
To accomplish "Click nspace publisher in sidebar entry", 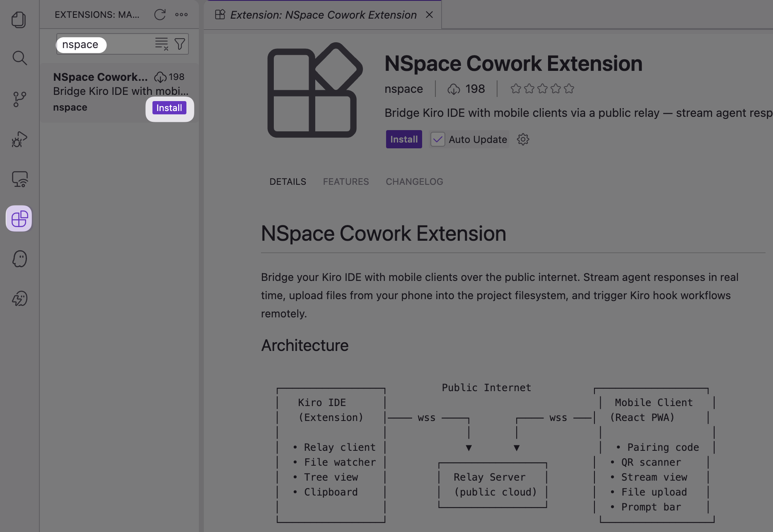I will point(70,107).
